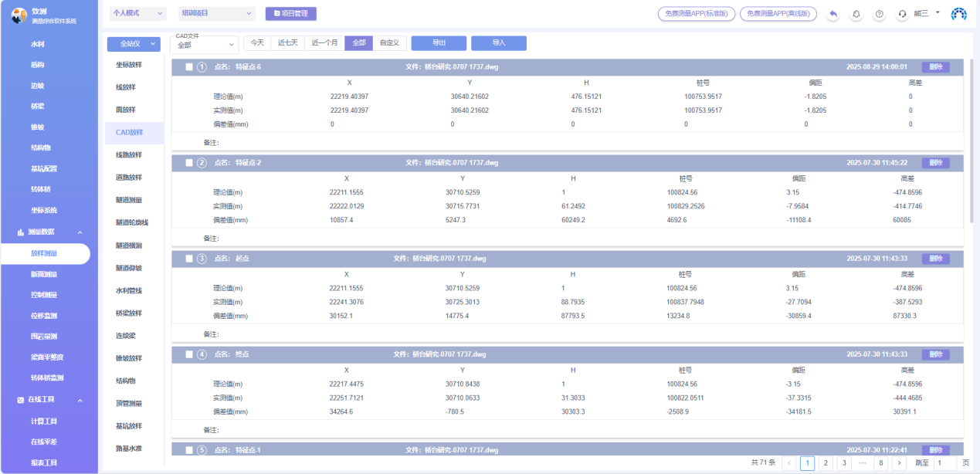Viewport: 980px width, 474px height.
Task: Open the customer service headset icon
Action: [x=902, y=14]
